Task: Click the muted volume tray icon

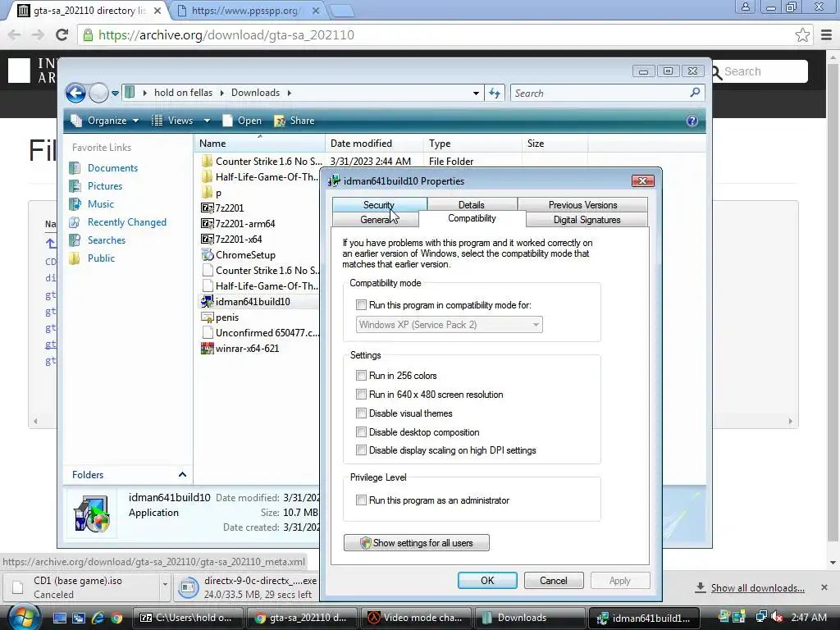Action: coord(777,618)
